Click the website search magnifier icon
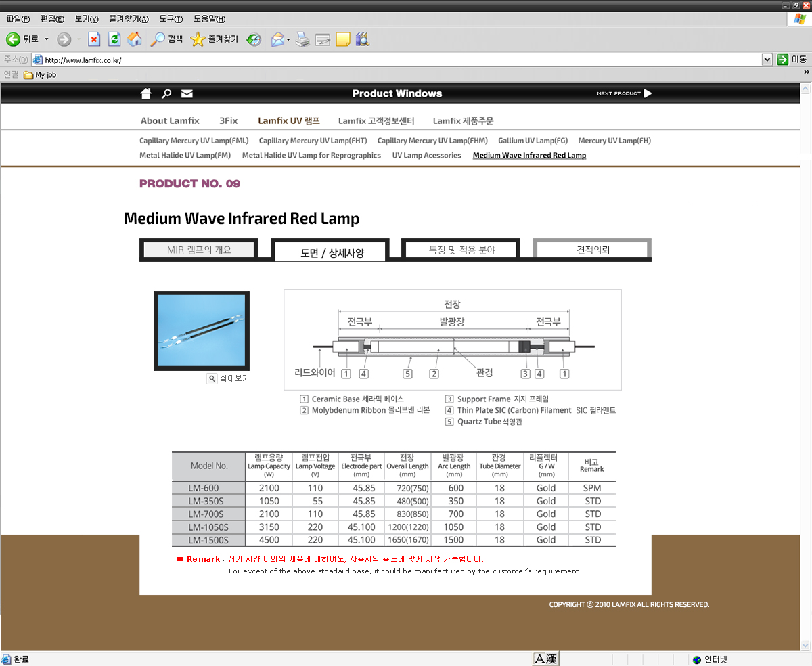The width and height of the screenshot is (812, 666). click(166, 93)
